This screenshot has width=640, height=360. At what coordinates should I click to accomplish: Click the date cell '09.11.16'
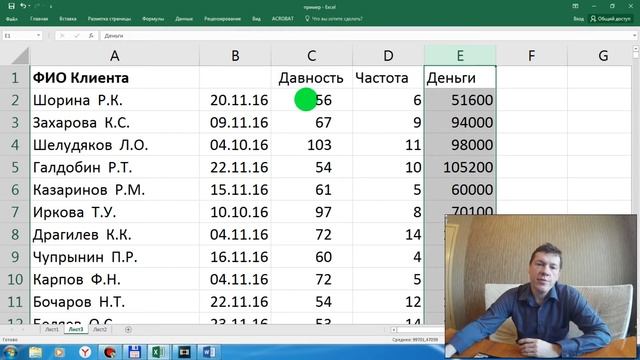[235, 122]
